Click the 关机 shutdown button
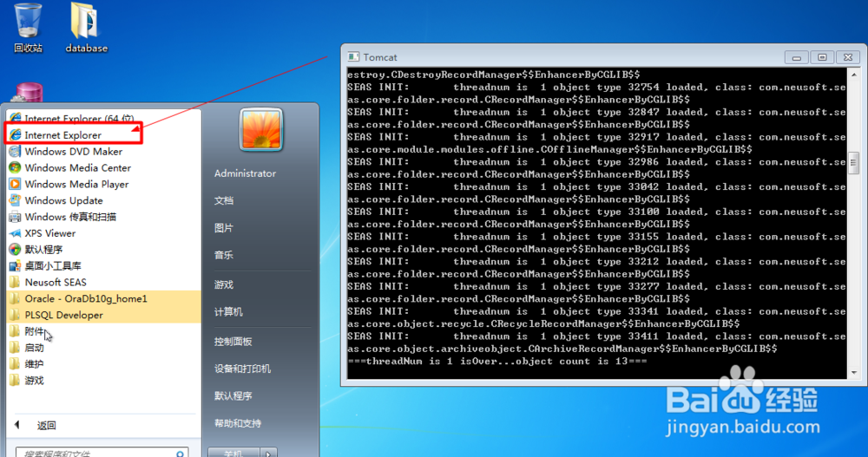Screen dimensions: 868x457 (x=233, y=453)
